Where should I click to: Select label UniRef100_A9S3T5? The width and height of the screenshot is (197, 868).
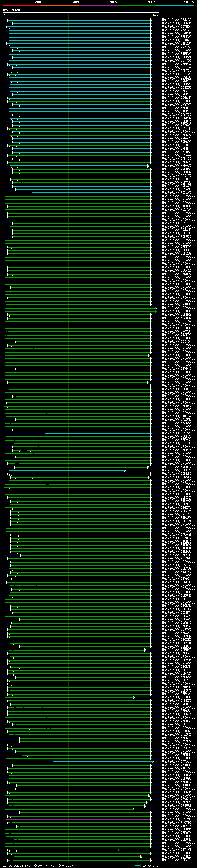pos(177,176)
